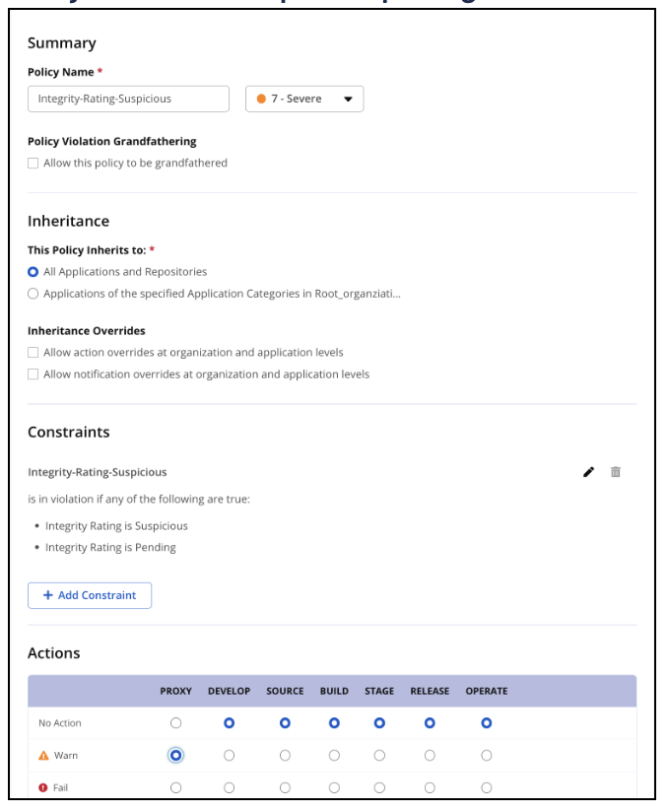Set DEVELOP stage to Warn
Image resolution: width=668 pixels, height=812 pixels.
pos(229,756)
